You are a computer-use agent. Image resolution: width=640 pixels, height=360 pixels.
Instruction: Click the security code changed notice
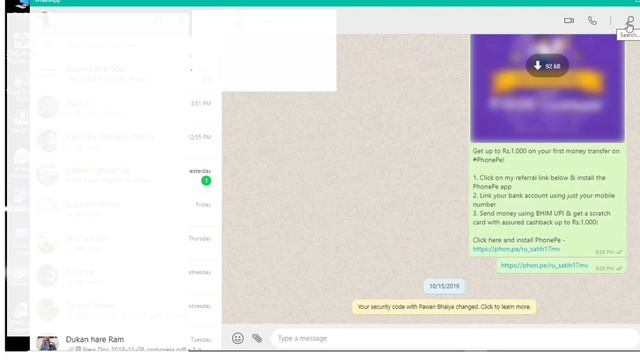point(444,307)
